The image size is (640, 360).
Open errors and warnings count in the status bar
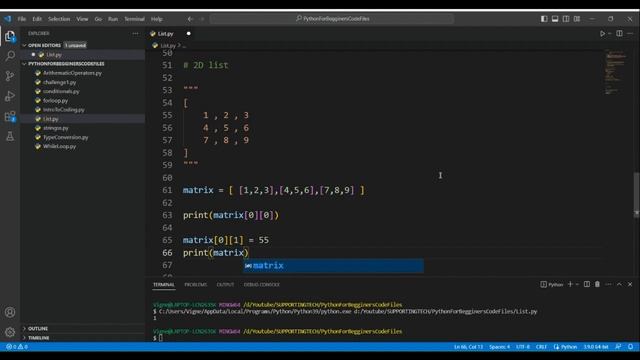[x=17, y=347]
